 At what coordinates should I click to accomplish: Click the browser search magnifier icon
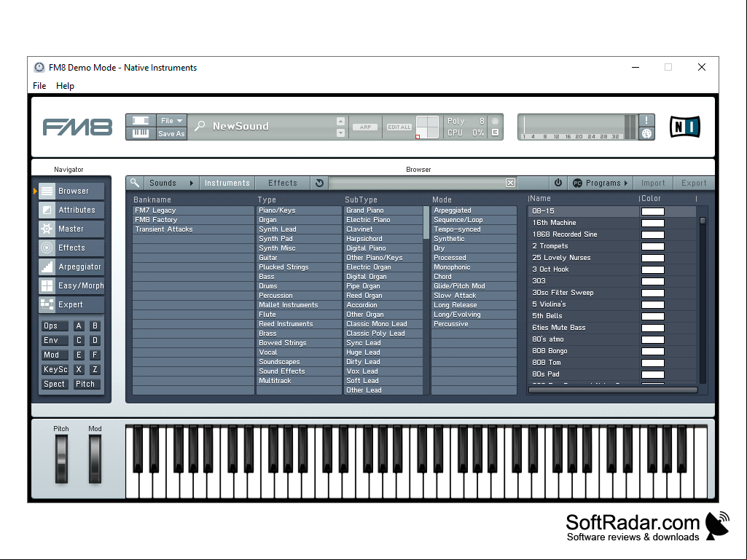tap(135, 183)
